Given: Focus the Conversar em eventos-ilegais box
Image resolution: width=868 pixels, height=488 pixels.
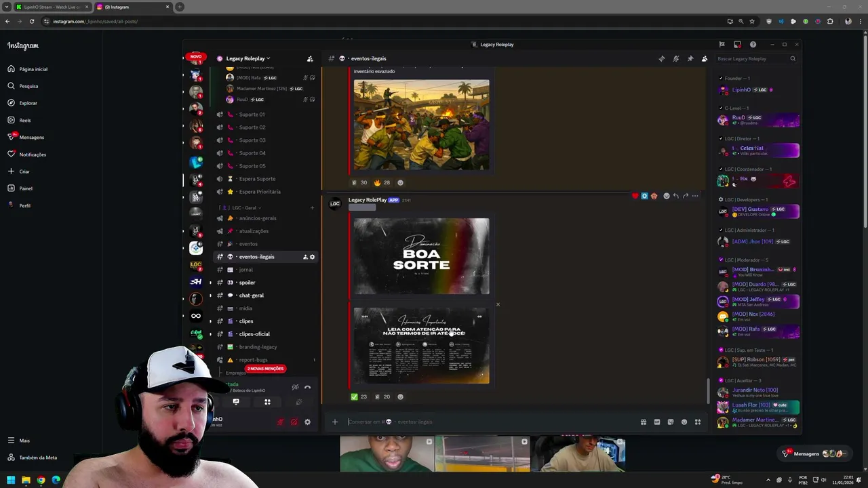Looking at the screenshot, I should click(x=492, y=422).
